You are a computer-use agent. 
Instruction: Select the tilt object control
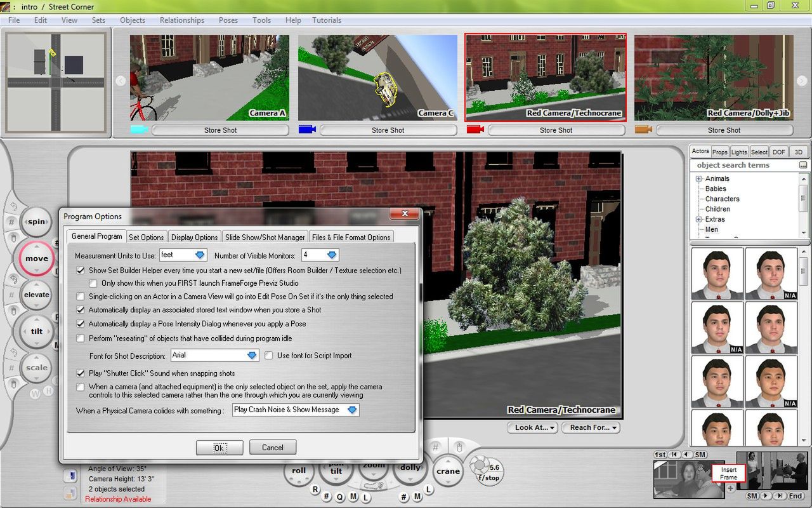pos(37,331)
